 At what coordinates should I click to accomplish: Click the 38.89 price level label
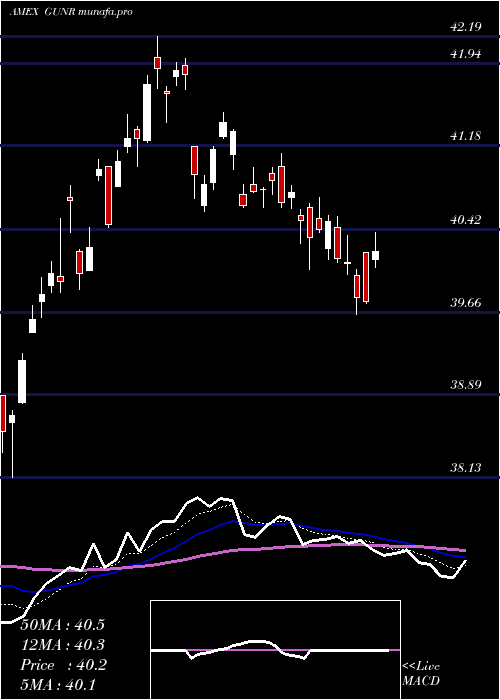[x=466, y=384]
